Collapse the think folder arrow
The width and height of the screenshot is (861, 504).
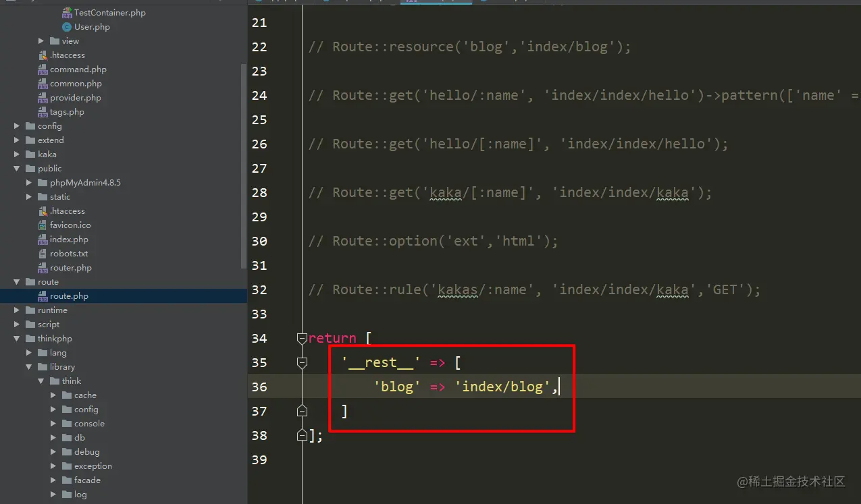click(x=41, y=381)
